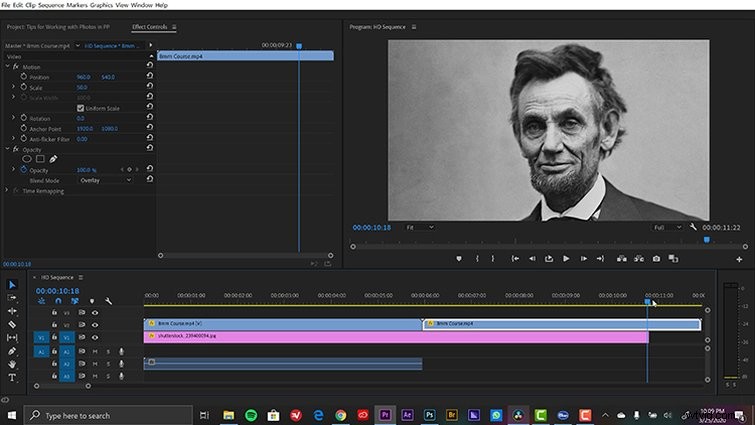Expand Time Remapping effect

[7, 191]
